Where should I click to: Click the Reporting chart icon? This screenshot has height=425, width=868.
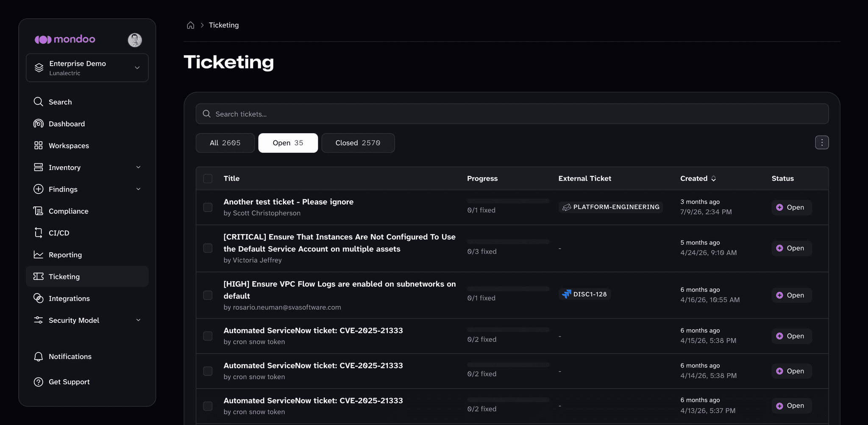pos(38,254)
